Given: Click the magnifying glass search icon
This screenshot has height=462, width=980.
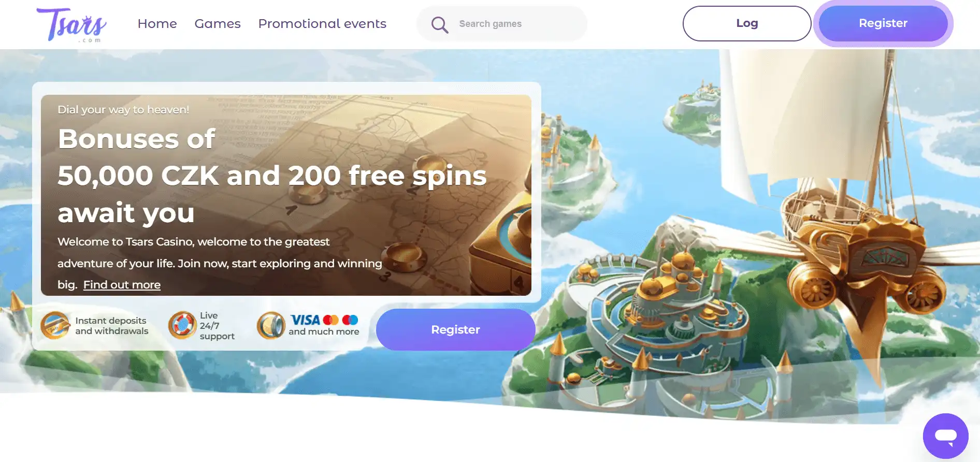Looking at the screenshot, I should click(x=440, y=24).
